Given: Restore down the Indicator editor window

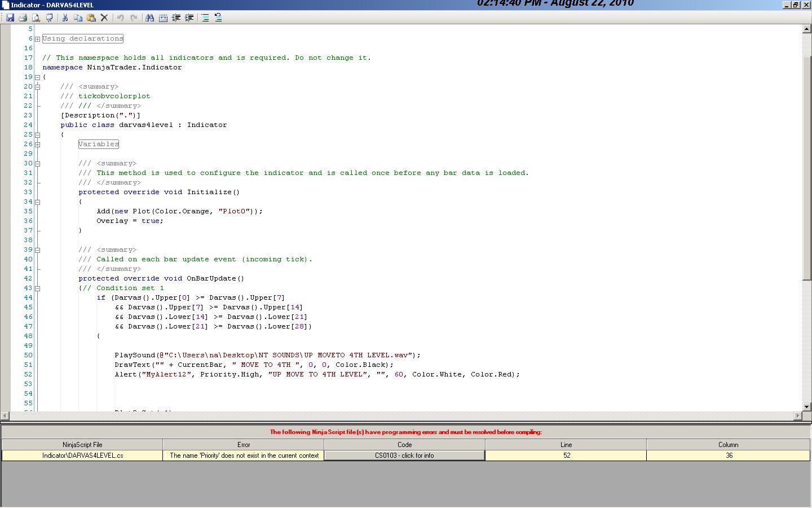Looking at the screenshot, I should click(796, 5).
